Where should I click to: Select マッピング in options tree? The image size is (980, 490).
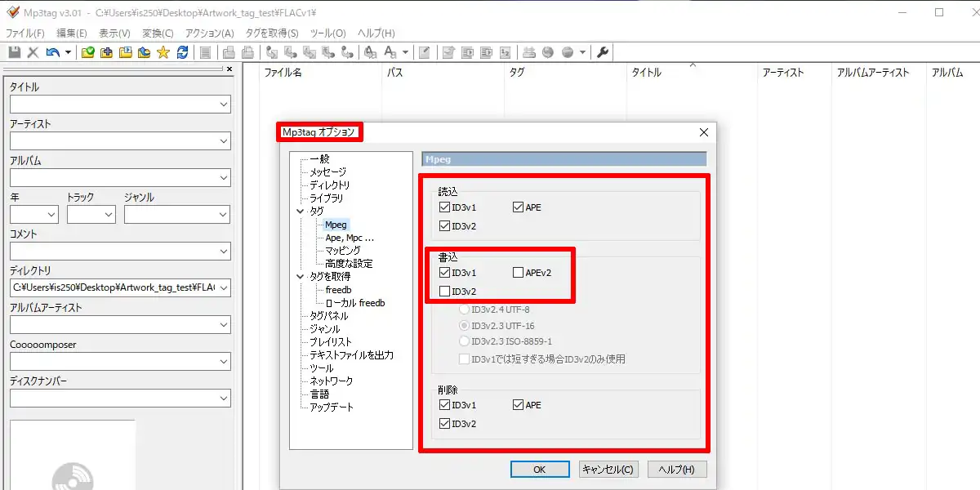point(343,251)
